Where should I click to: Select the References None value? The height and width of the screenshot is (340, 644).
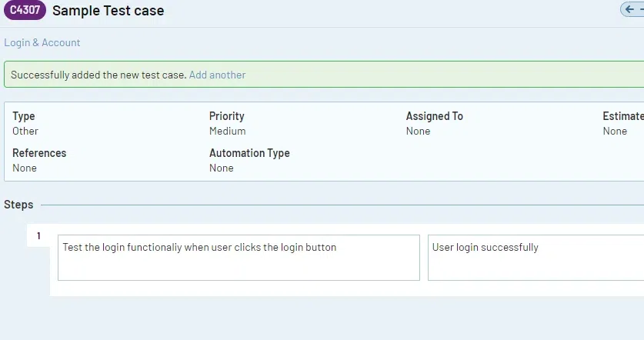tap(25, 168)
